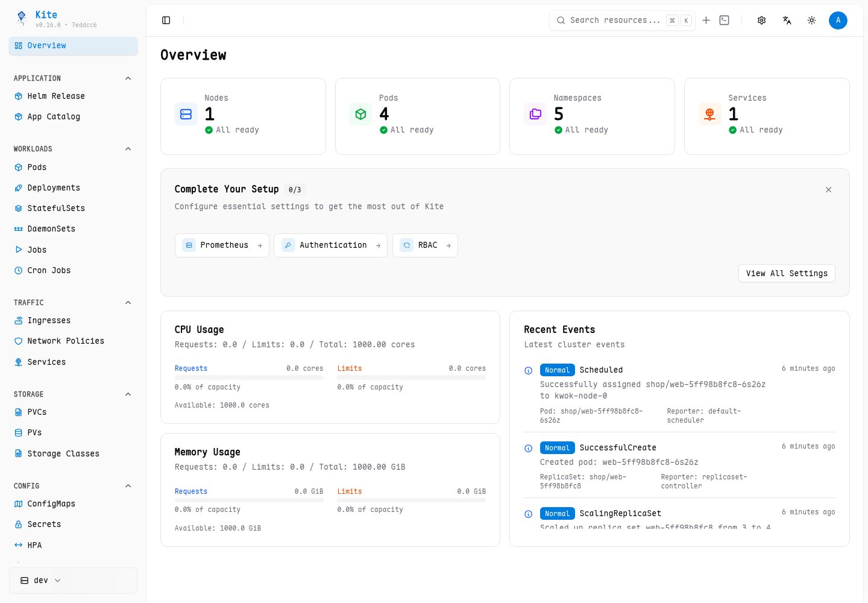Collapse the CONFIG section chevron

[x=128, y=486]
